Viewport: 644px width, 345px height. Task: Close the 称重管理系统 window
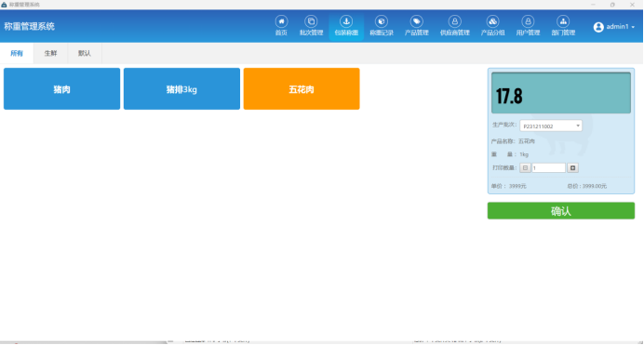[632, 5]
